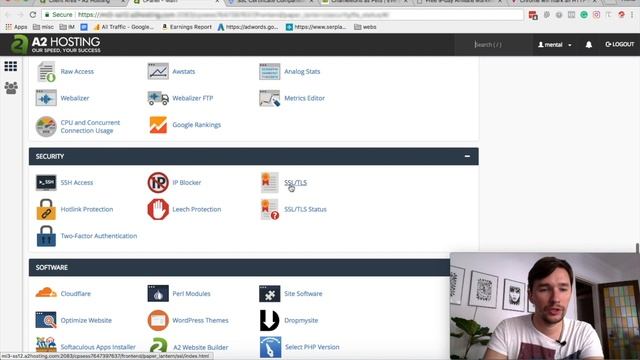Open the mental user dropdown

(554, 44)
